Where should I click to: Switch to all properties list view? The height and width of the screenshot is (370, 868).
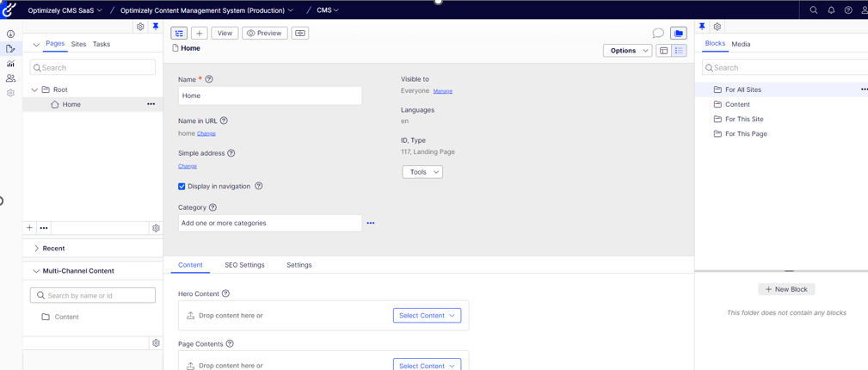click(679, 51)
